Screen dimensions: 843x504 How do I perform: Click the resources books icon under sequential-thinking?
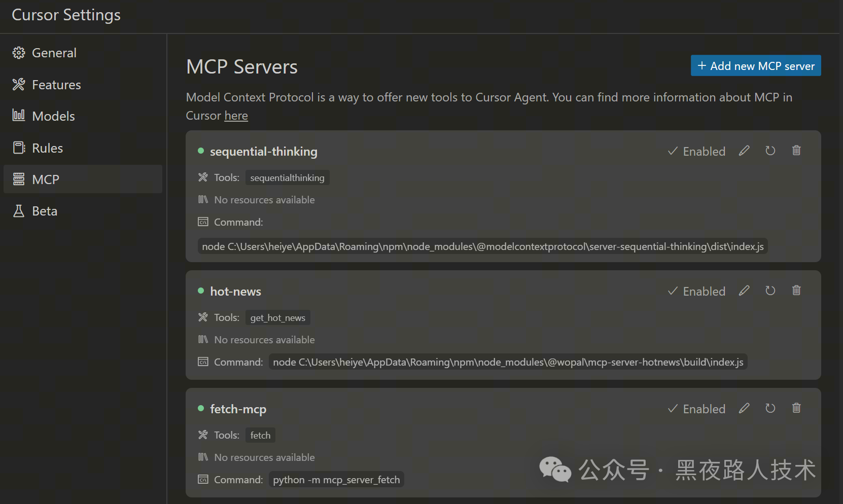tap(203, 199)
